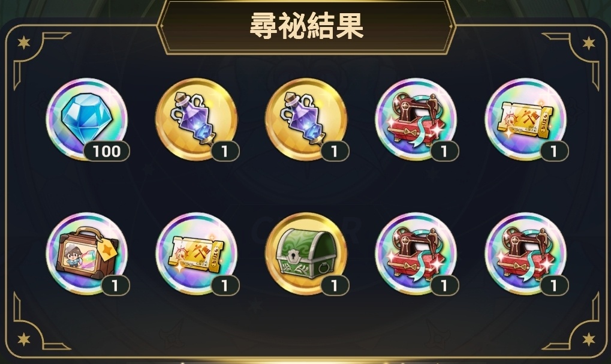Click the quantity badge on bottom-row golden ticket
611x364 pixels.
pyautogui.click(x=224, y=285)
